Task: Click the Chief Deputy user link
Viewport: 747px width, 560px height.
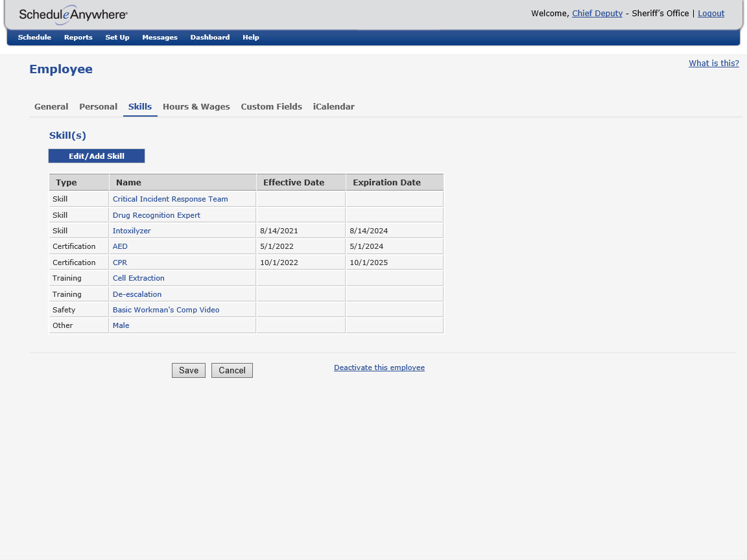Action: click(597, 14)
